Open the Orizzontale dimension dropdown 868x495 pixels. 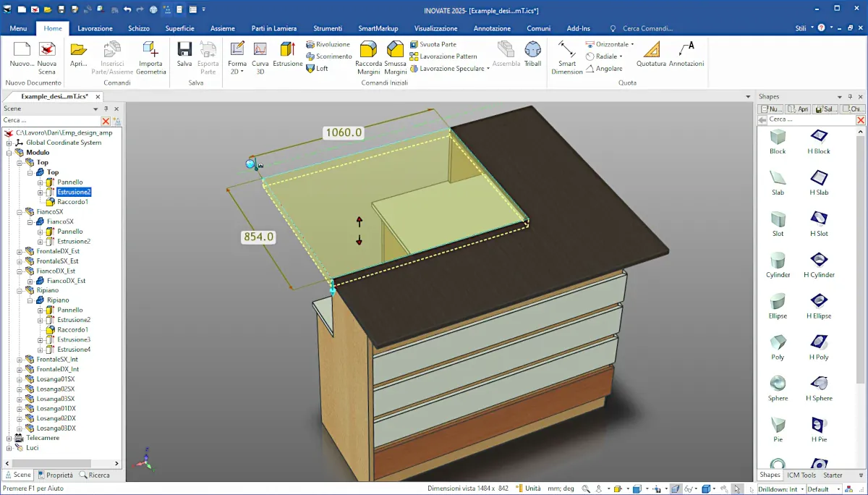coord(632,44)
